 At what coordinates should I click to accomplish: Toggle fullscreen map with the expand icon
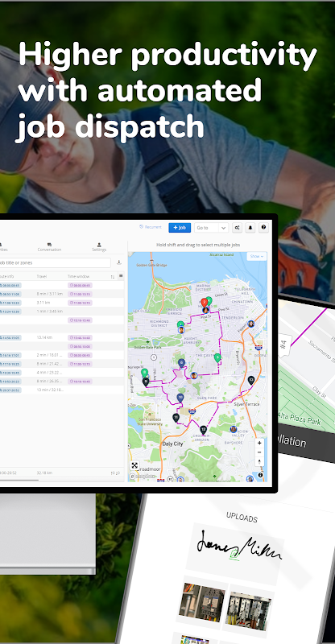[x=134, y=466]
